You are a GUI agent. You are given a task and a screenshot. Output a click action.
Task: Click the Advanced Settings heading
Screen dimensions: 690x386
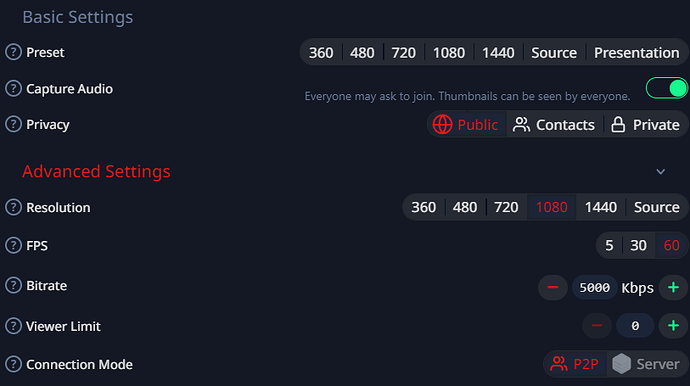pyautogui.click(x=96, y=171)
